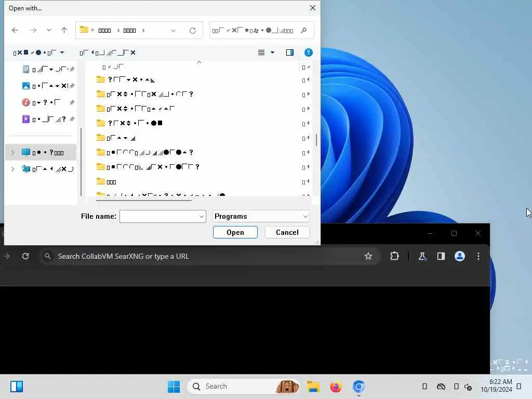Screen dimensions: 532x399
Task: Select Videos in the dialog sidebar
Action: [x=48, y=119]
